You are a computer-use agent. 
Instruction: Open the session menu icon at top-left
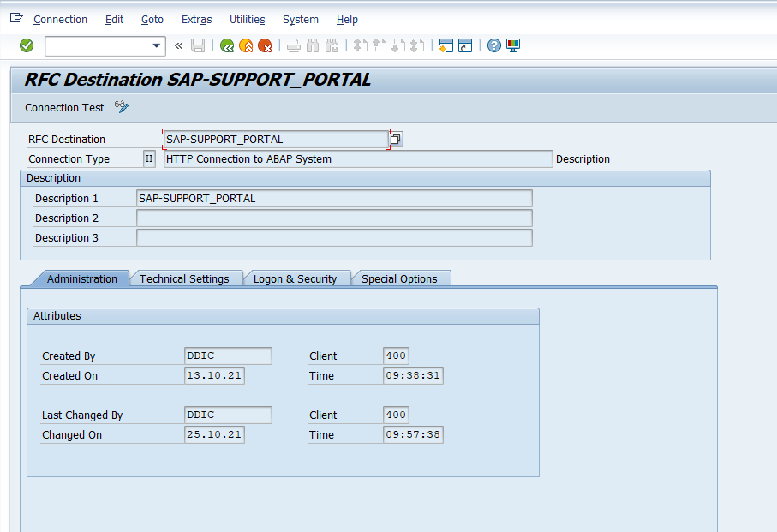(16, 18)
